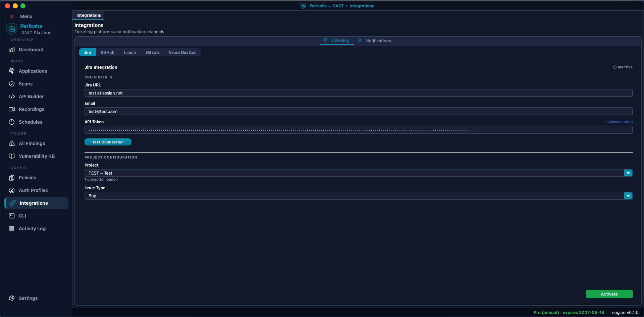Click the Menu label in the sidebar header
This screenshot has height=317, width=644.
click(26, 16)
